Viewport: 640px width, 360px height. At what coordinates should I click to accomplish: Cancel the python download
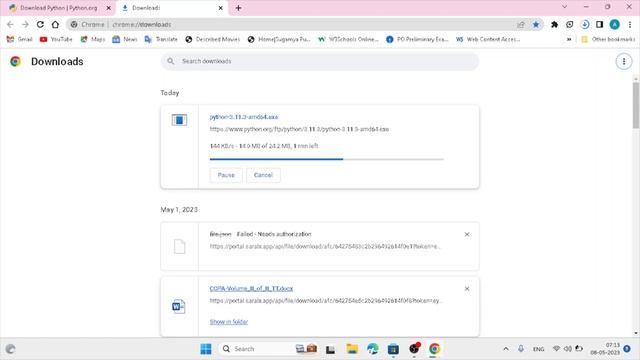pos(263,175)
